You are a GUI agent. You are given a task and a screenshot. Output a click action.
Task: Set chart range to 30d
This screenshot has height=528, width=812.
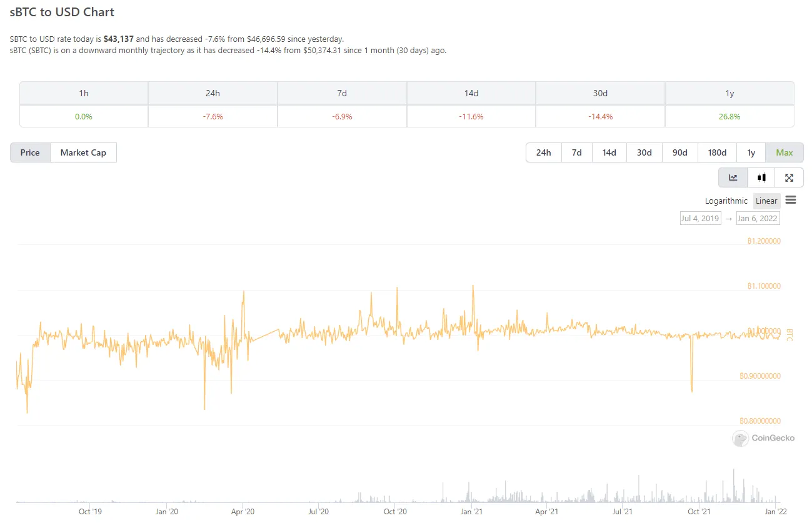coord(644,152)
